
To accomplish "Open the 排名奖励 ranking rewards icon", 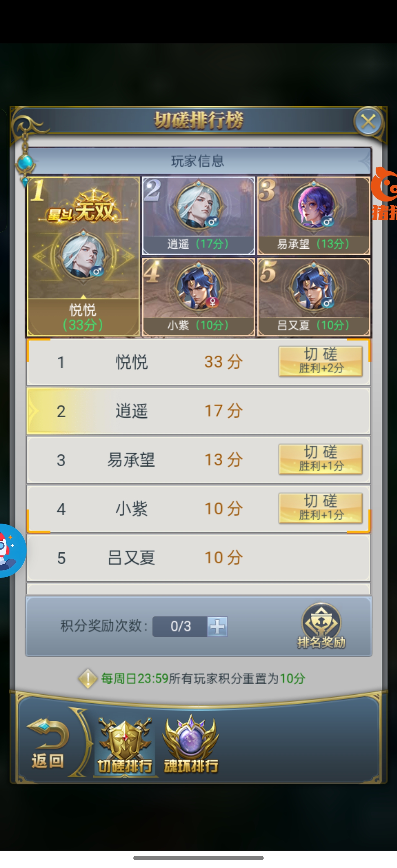I will click(x=321, y=626).
